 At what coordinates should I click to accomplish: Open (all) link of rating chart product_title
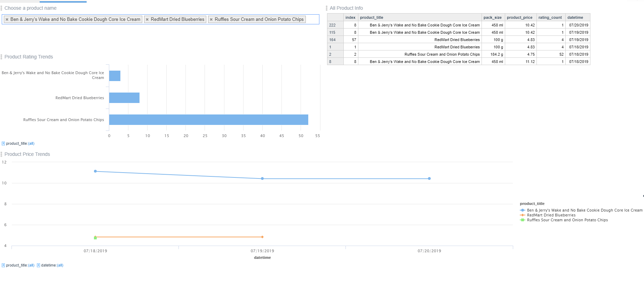(x=31, y=143)
